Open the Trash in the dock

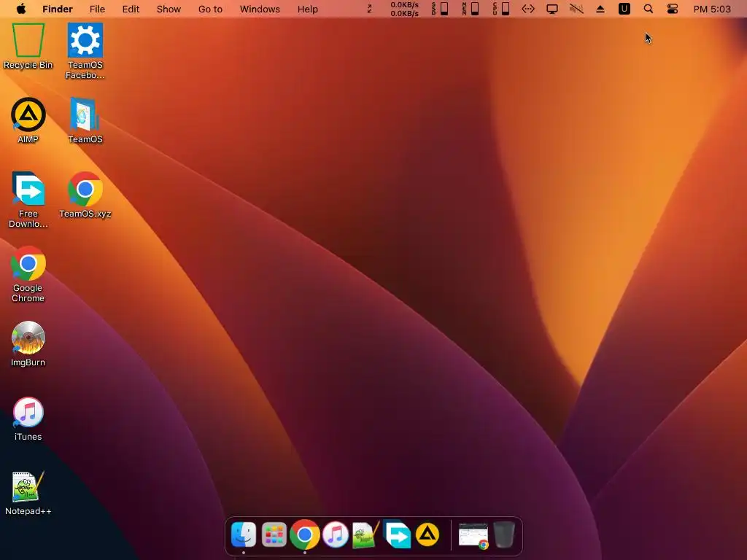coord(504,534)
